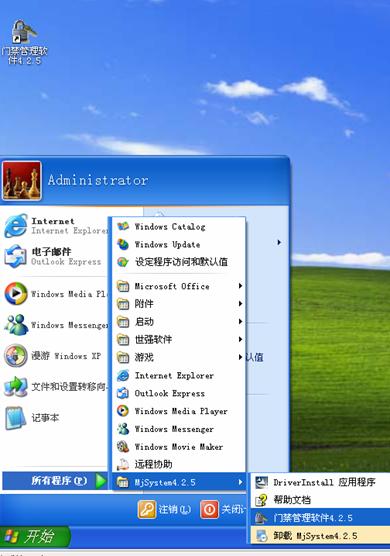Screen dimensions: 390x556
Task: Click the 所有程序(P) label
Action: point(59,481)
